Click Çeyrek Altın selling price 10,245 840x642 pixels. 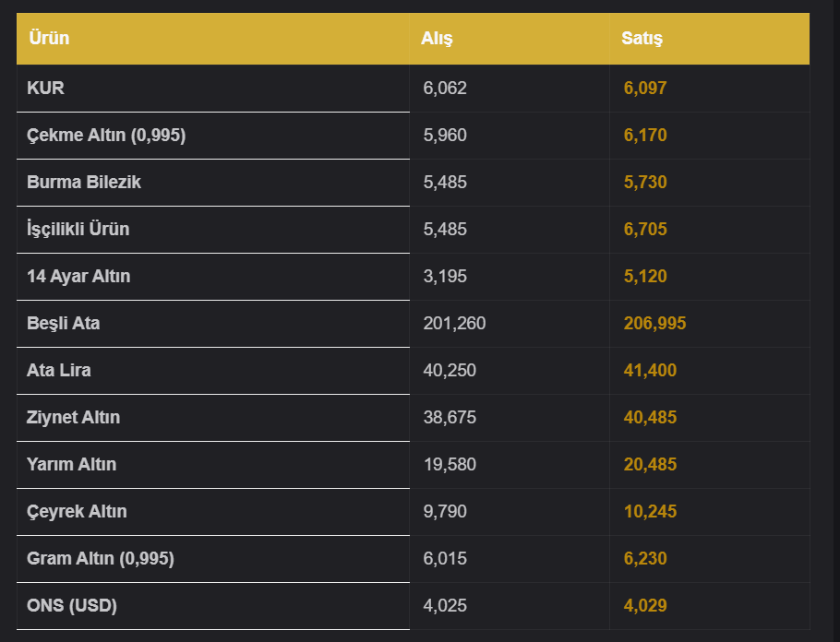(x=650, y=511)
